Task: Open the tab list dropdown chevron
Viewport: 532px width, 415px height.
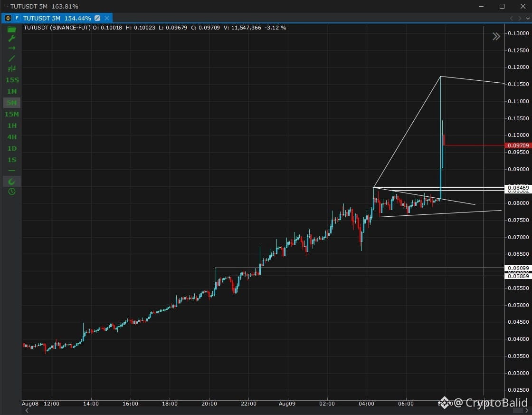Action: [x=528, y=18]
